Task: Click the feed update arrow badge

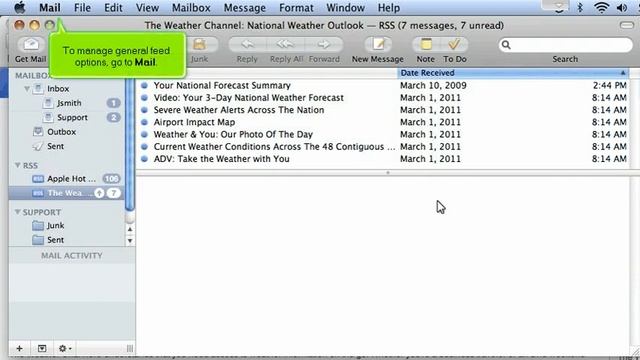Action: tap(99, 193)
